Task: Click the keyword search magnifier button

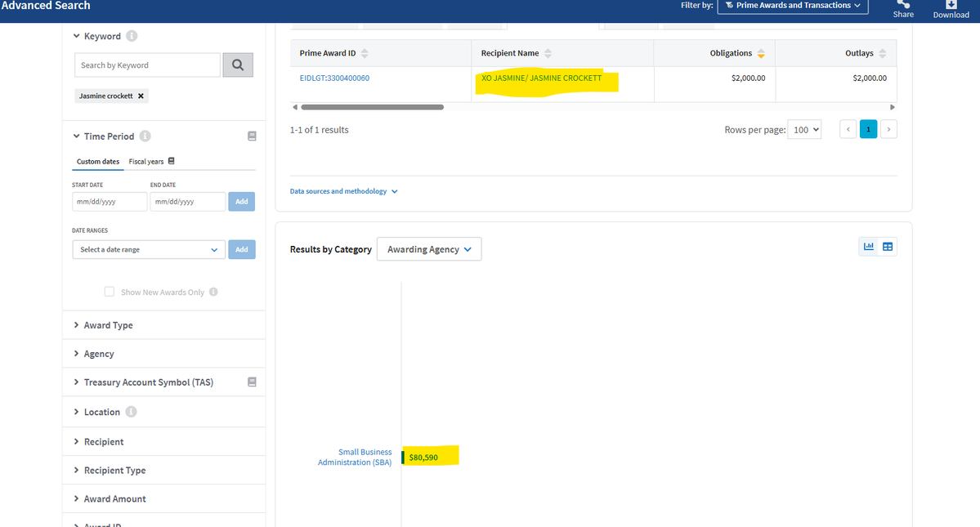Action: tap(238, 65)
